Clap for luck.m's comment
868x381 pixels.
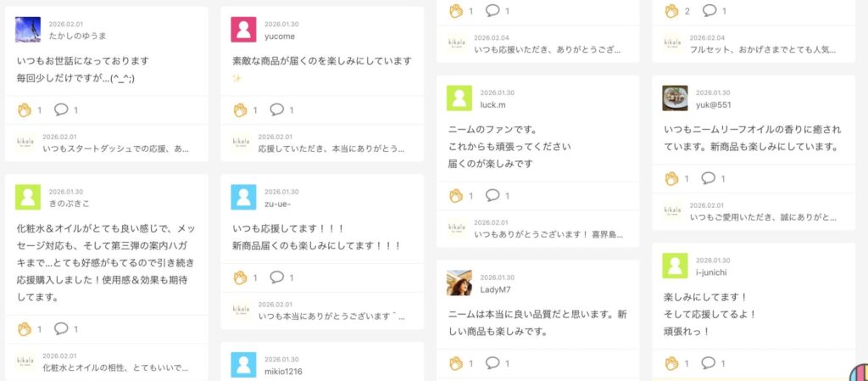coord(455,196)
